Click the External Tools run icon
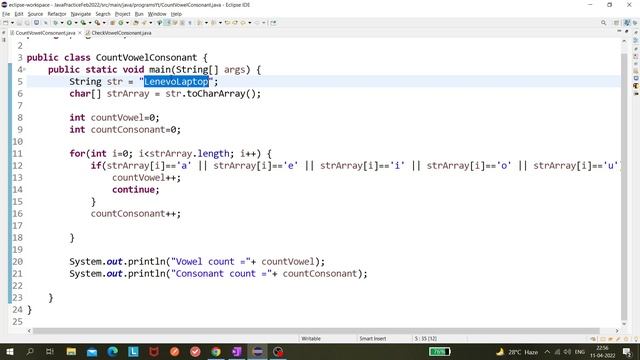Viewport: 640px width, 360px height. [x=98, y=23]
